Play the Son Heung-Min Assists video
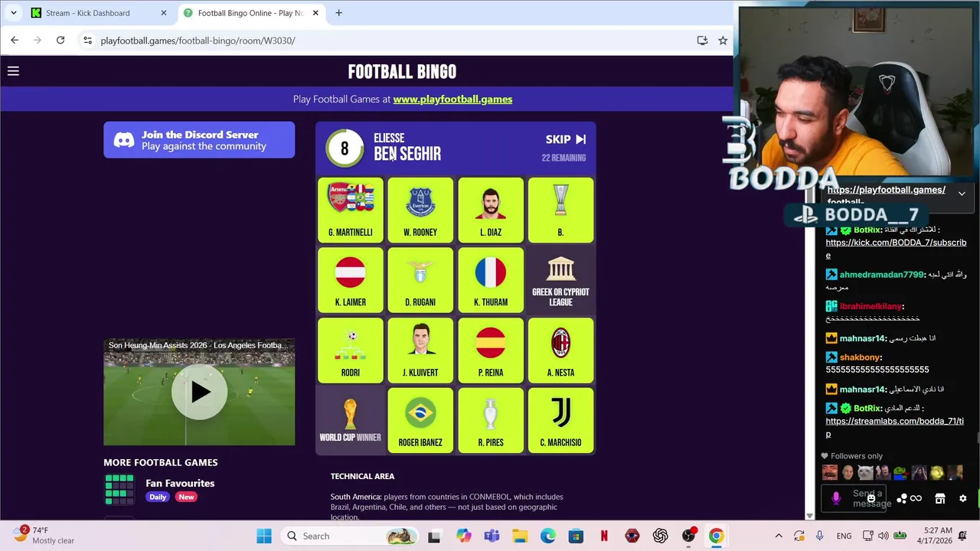 tap(199, 392)
